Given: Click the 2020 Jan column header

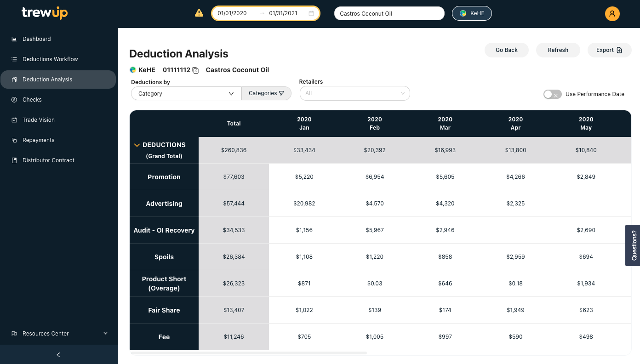Looking at the screenshot, I should coord(304,124).
